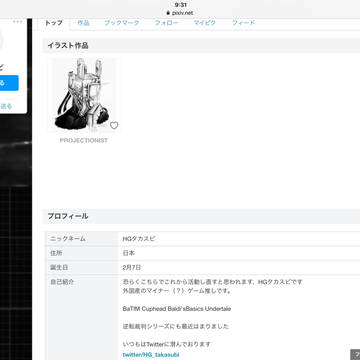This screenshot has height=360, width=360.
Task: Switch to the 作品 tab
Action: [83, 23]
